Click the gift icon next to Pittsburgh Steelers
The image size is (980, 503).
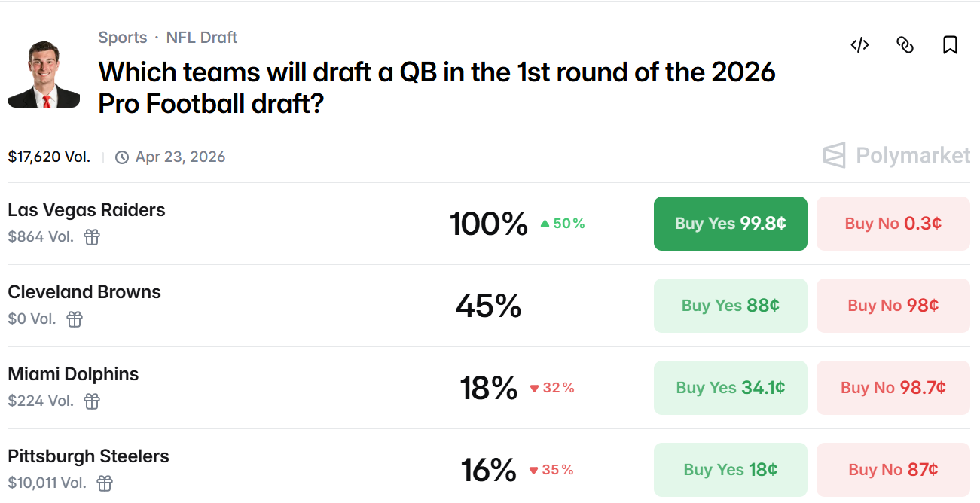pyautogui.click(x=104, y=483)
